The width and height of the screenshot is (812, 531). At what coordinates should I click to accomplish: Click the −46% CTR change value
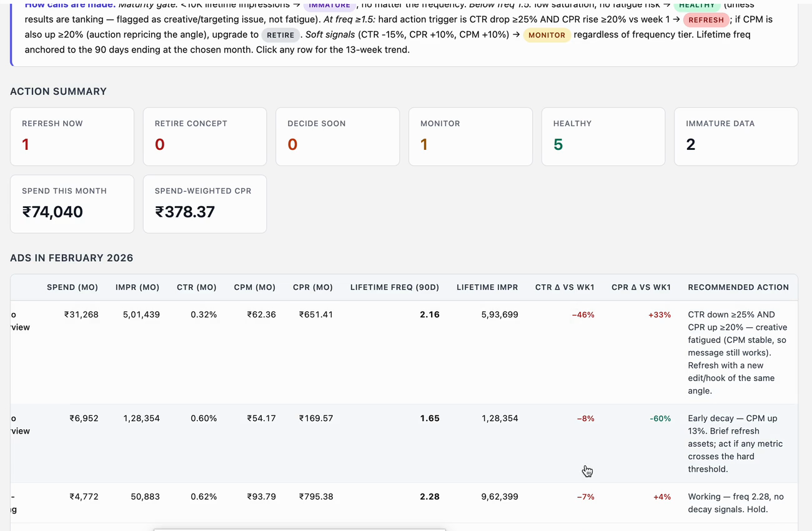point(583,315)
